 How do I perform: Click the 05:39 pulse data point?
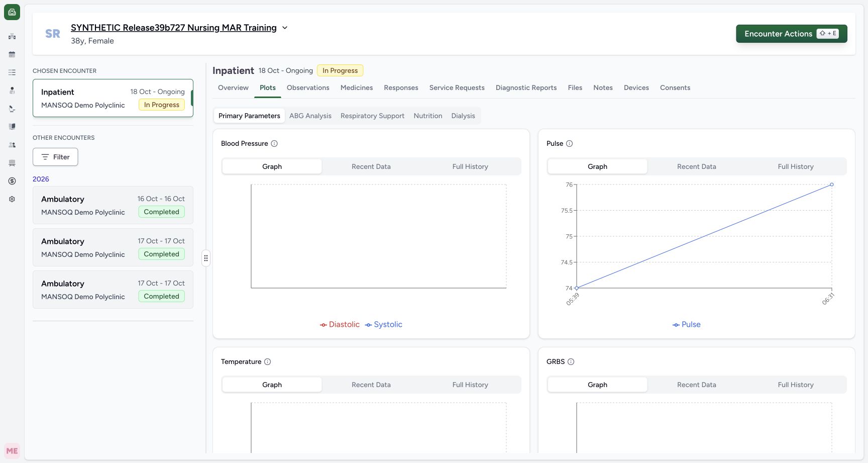pos(577,288)
